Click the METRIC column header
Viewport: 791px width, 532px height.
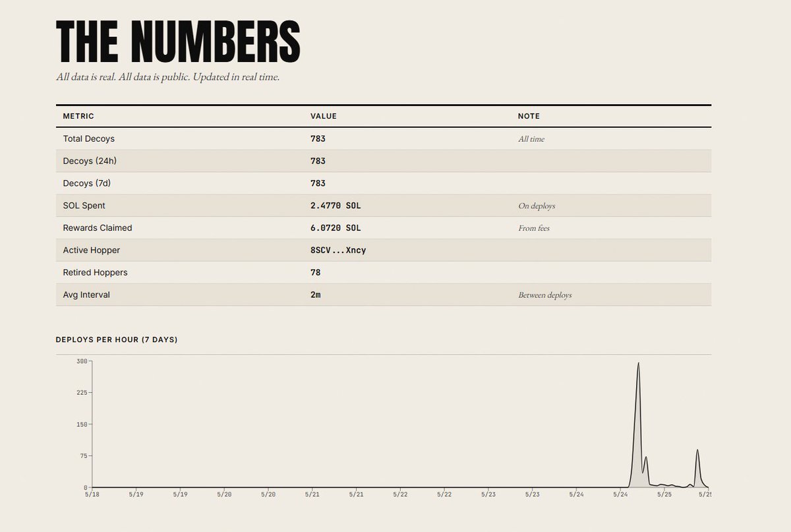(x=78, y=116)
